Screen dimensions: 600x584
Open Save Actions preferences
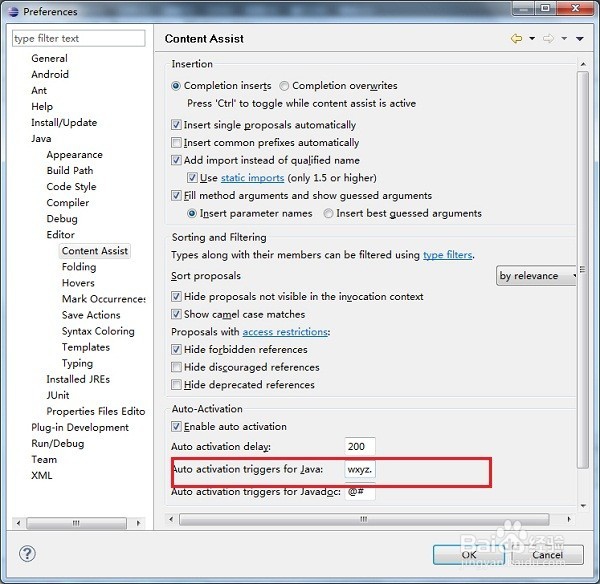click(91, 315)
